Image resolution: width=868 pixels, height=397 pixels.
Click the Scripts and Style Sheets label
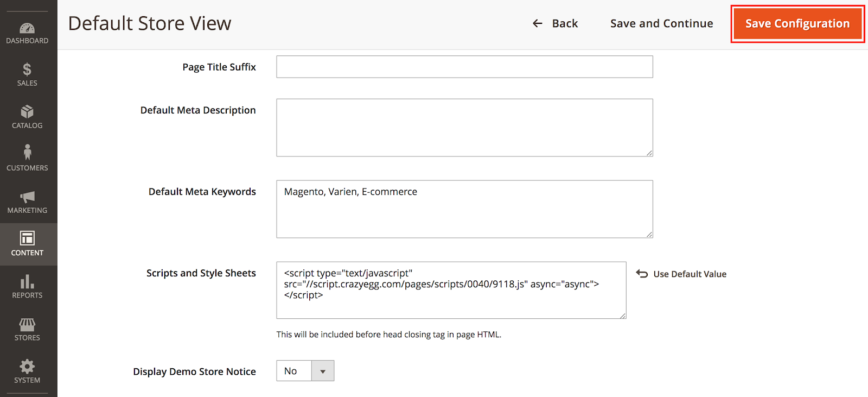pos(201,273)
